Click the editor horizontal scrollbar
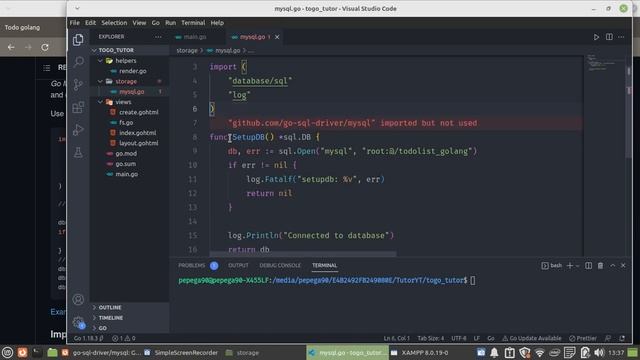Viewport: 640px width, 360px height. 302,254
